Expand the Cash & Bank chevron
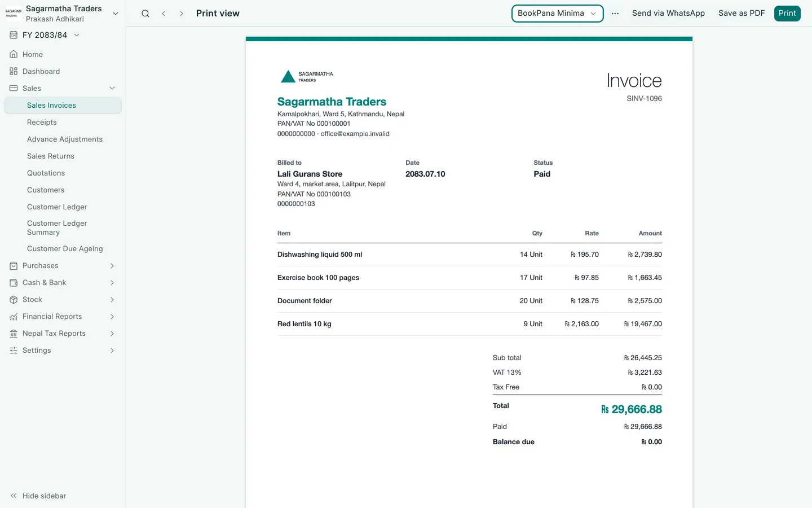Viewport: 812px width, 508px height. click(x=112, y=283)
